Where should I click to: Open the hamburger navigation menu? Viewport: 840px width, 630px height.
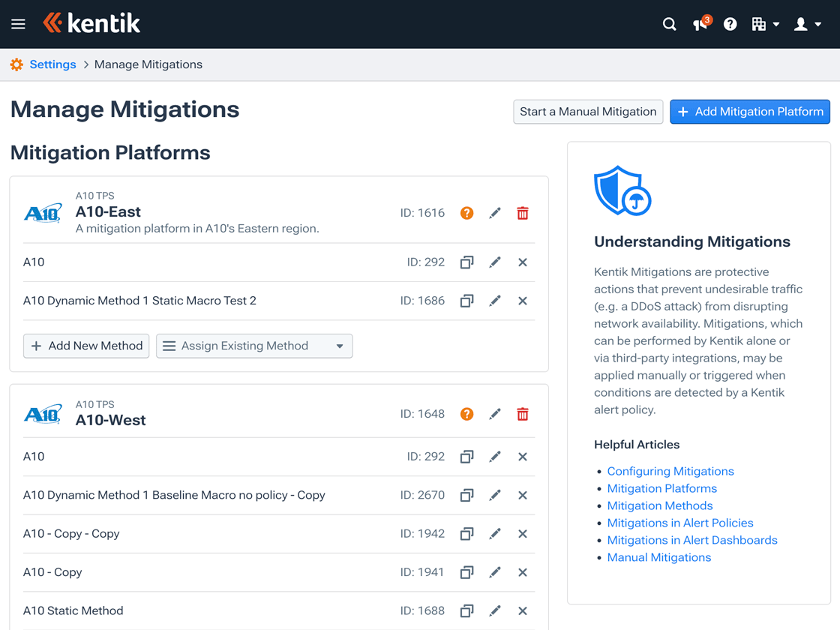[18, 23]
